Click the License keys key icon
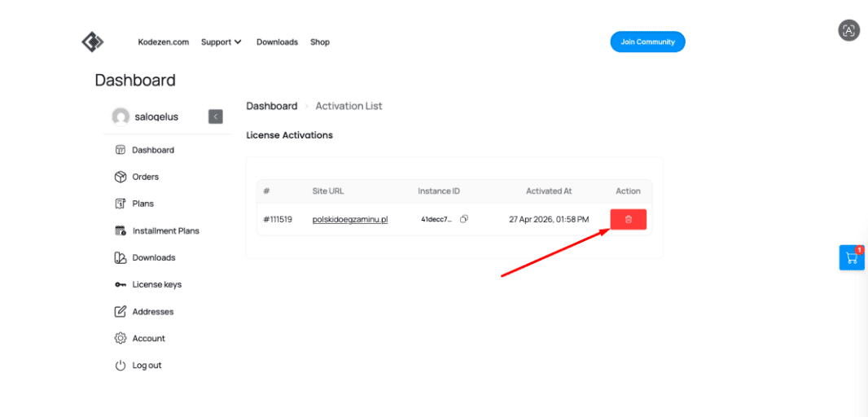The image size is (868, 417). pos(121,284)
